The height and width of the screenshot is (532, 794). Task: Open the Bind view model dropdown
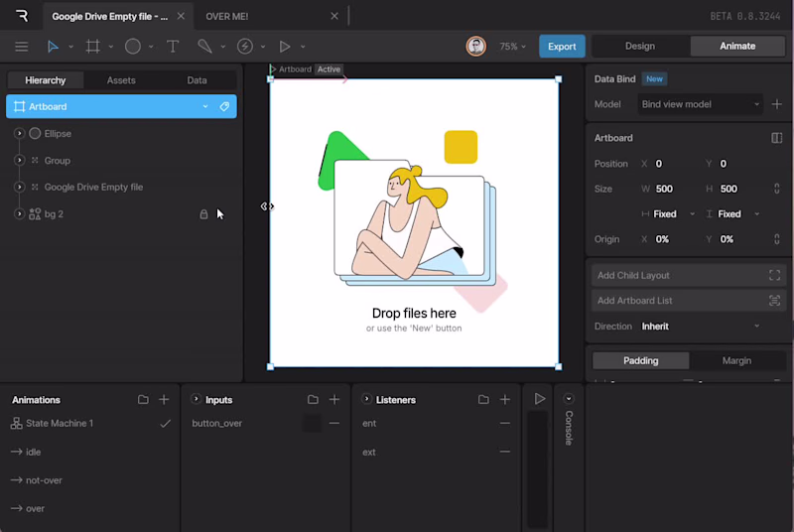point(700,104)
